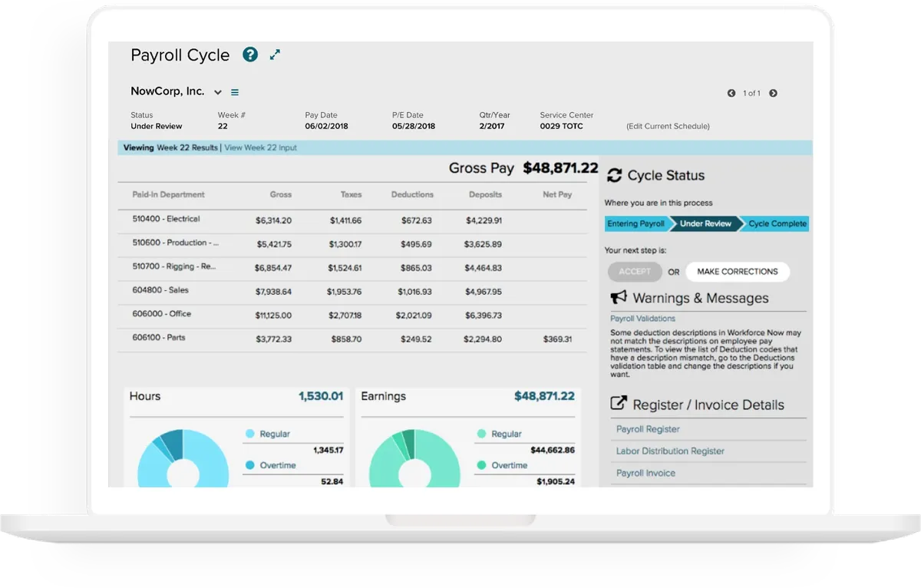921x588 pixels.
Task: Select the Entering Payroll step
Action: pyautogui.click(x=636, y=224)
